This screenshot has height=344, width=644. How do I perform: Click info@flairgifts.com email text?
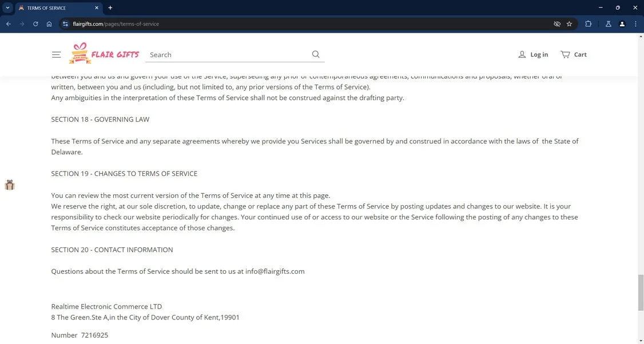tap(275, 271)
